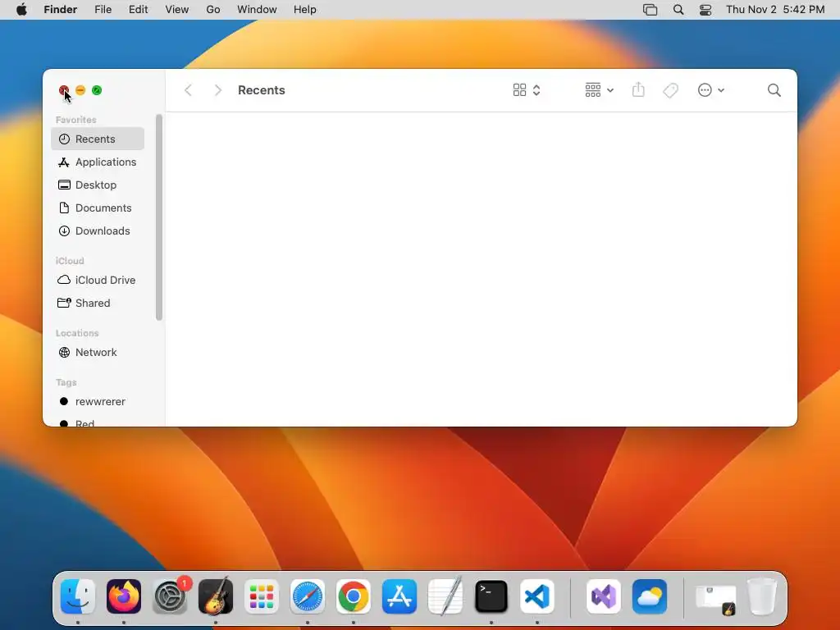
Task: Select Recents in the sidebar
Action: pos(98,139)
